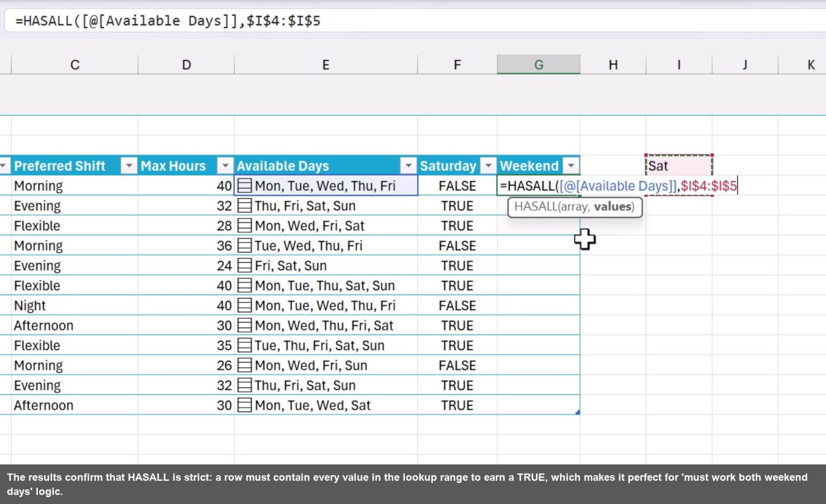Click the Max Hours cell showing 35

[x=186, y=345]
